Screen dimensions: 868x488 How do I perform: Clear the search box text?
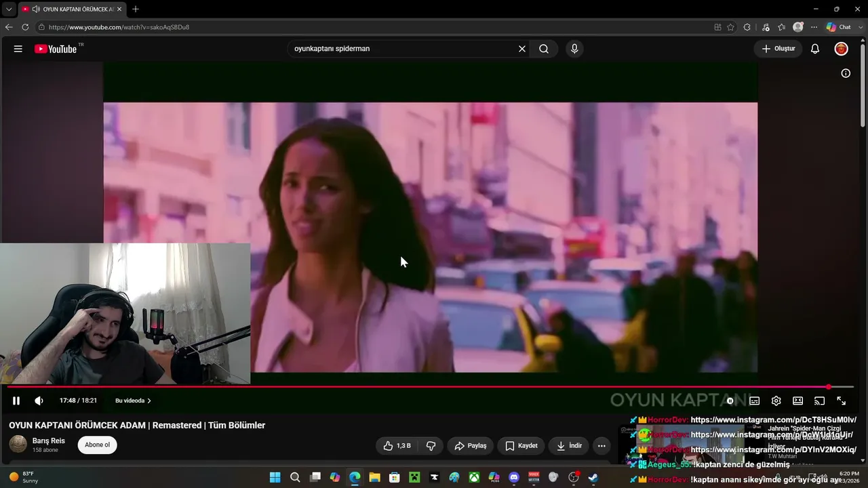click(522, 49)
